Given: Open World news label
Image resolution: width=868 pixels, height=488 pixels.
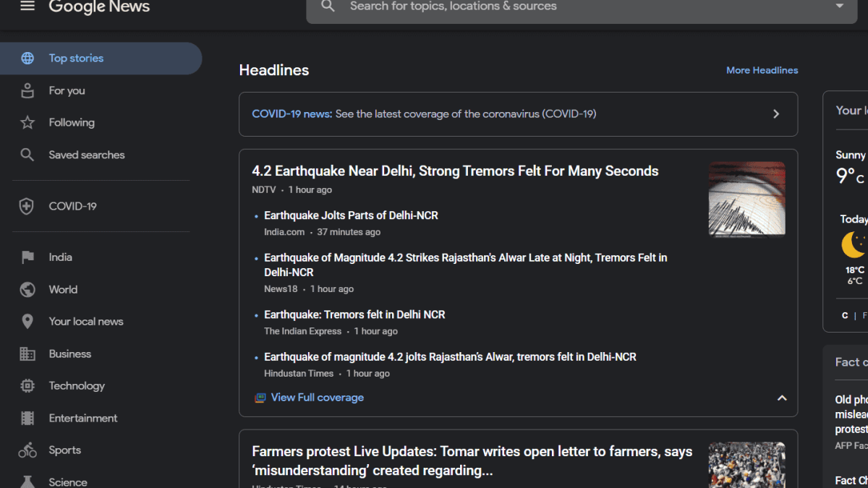Looking at the screenshot, I should click(x=63, y=290).
